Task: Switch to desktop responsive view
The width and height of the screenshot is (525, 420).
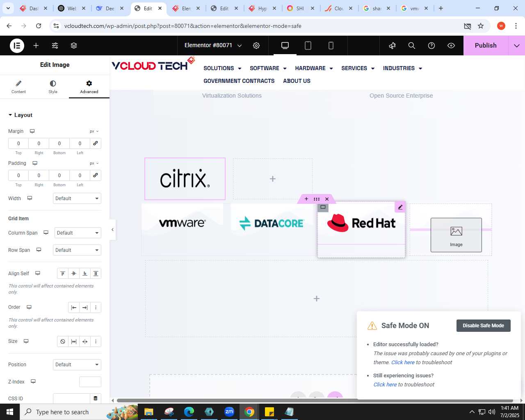Action: pyautogui.click(x=285, y=46)
